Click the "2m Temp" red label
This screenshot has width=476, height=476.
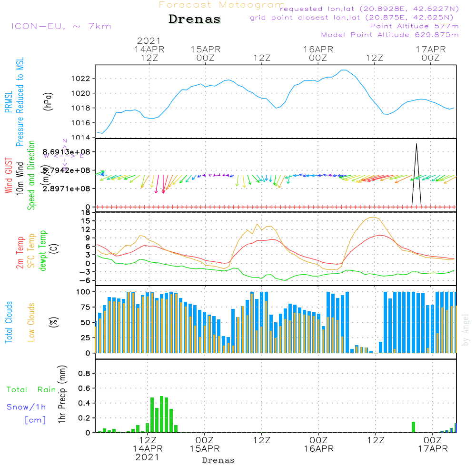[x=20, y=253]
